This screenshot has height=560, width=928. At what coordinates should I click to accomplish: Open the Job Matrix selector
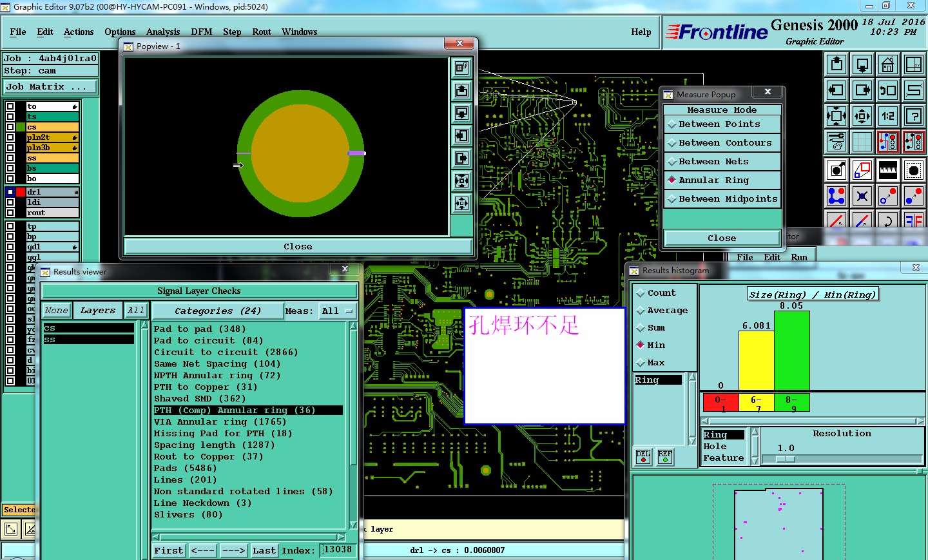click(x=50, y=87)
